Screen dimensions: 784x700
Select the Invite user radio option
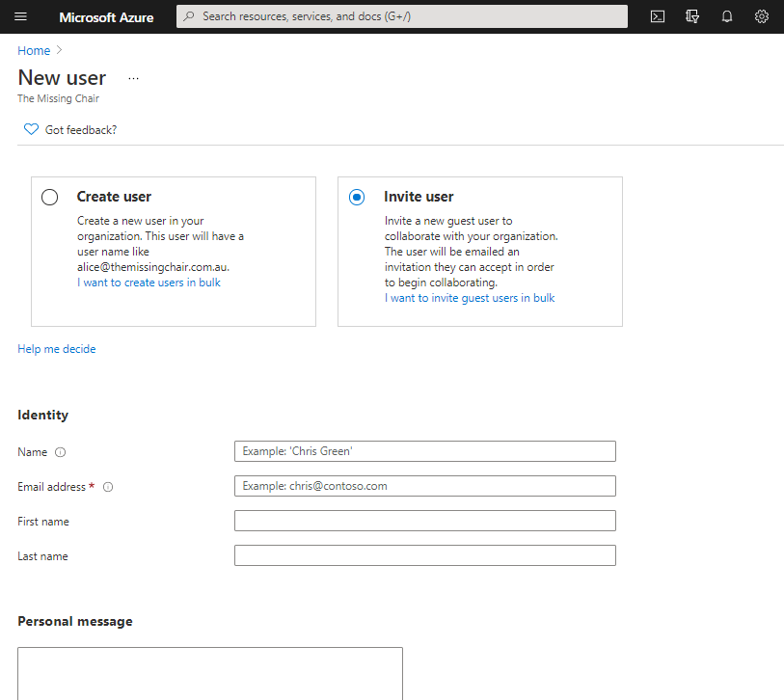tap(357, 197)
